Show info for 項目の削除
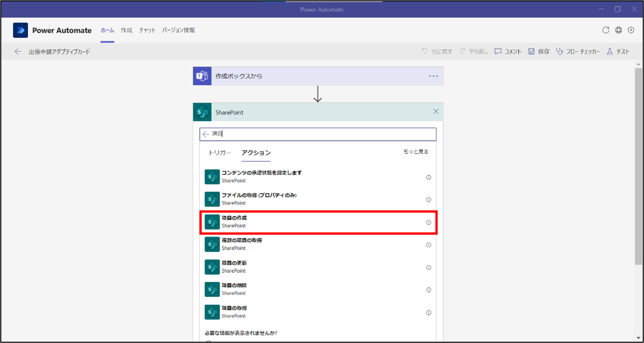This screenshot has width=644, height=343. point(428,290)
